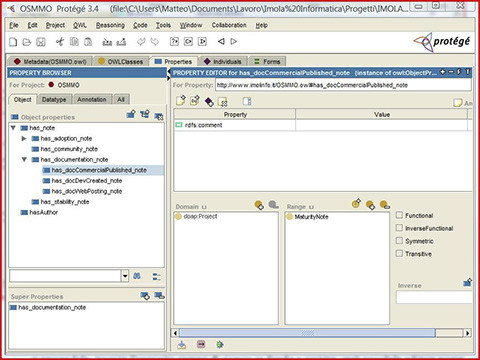
Task: Click Remove class from Range icon
Action: [x=384, y=204]
